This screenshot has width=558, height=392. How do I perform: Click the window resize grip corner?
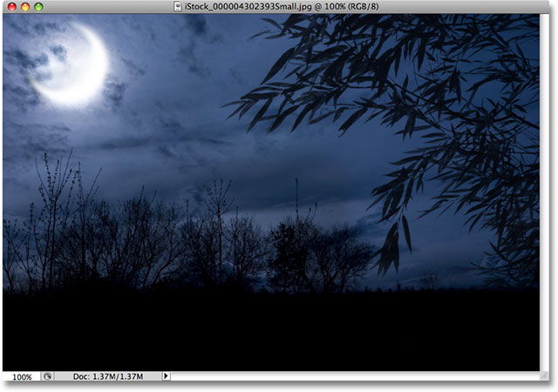(x=547, y=377)
